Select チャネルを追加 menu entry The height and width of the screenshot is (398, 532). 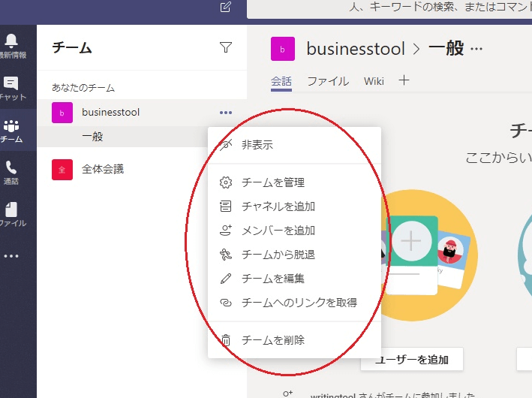pyautogui.click(x=278, y=207)
